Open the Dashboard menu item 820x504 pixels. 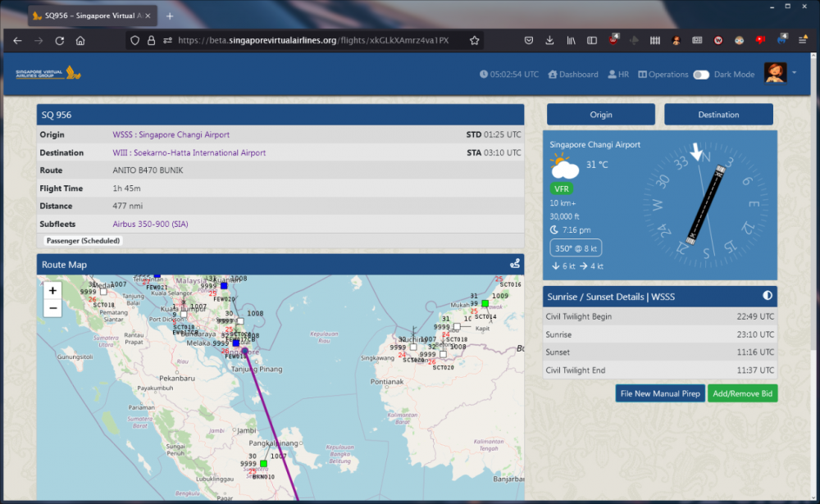coord(573,75)
